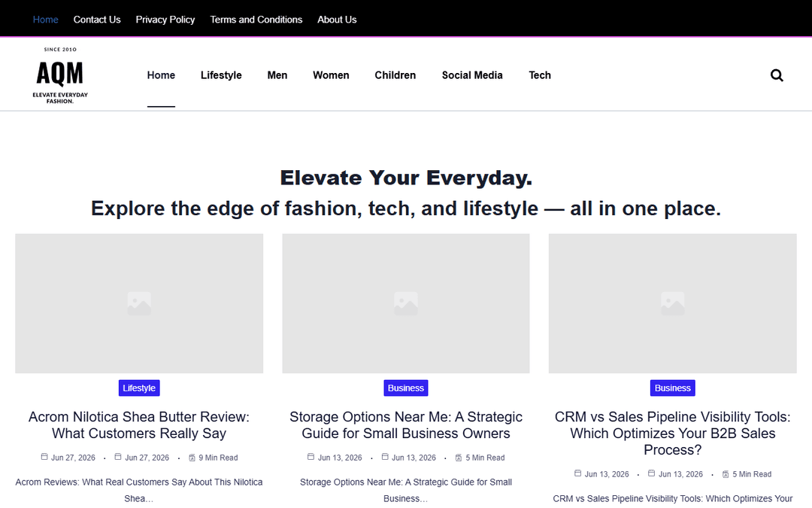
Task: Choose Men in the navigation menu
Action: (277, 75)
